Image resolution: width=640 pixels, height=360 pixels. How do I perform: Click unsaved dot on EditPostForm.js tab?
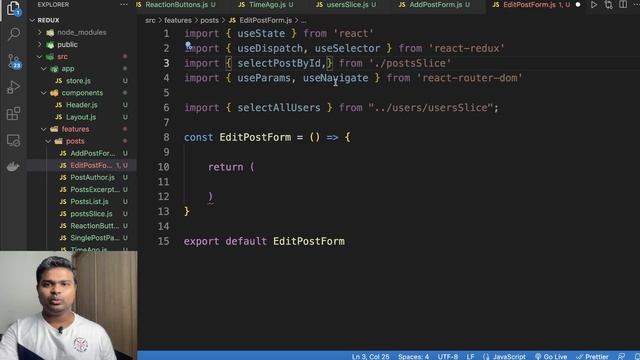(578, 5)
